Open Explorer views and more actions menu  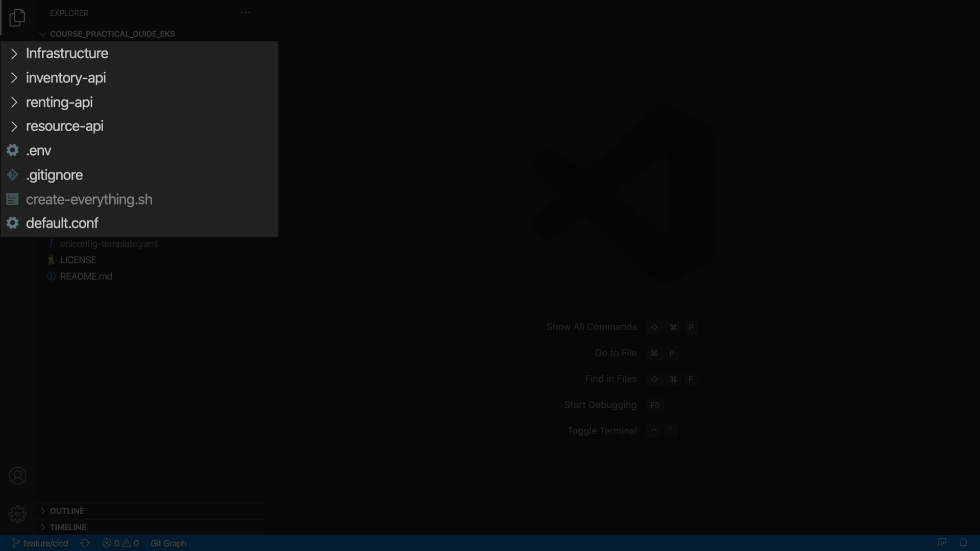246,13
